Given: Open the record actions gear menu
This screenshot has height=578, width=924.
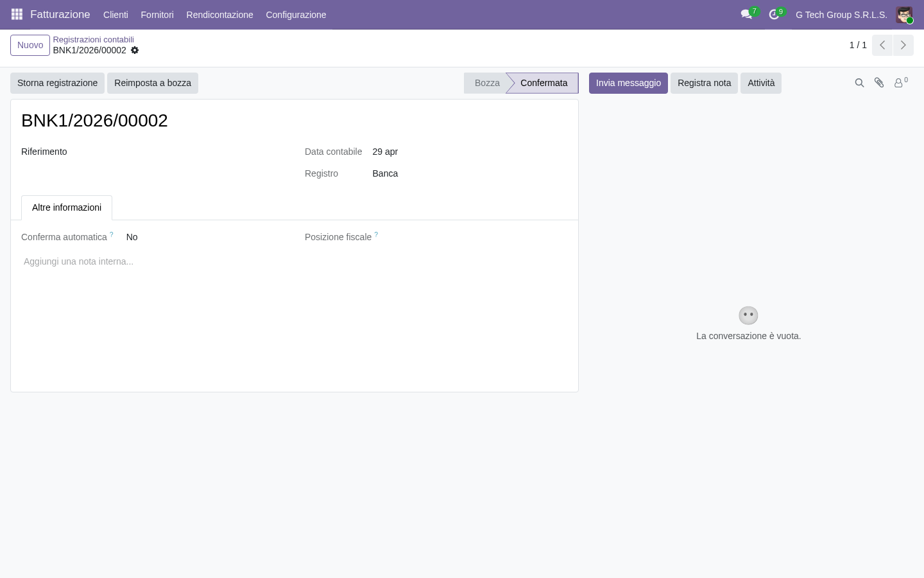Looking at the screenshot, I should click(135, 50).
